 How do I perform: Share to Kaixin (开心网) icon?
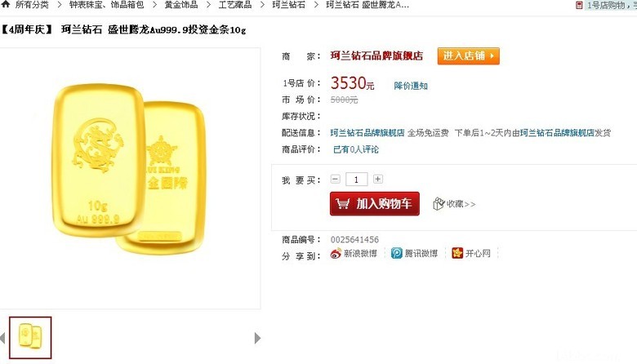pos(457,253)
